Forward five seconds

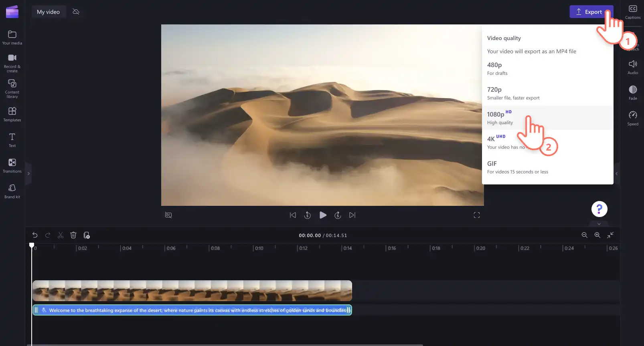(x=338, y=215)
